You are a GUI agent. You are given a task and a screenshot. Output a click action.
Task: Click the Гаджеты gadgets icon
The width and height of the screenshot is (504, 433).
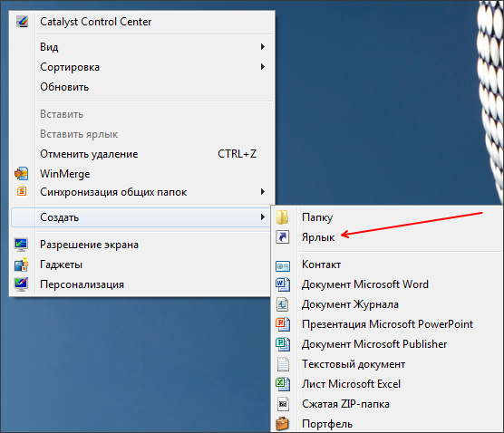pyautogui.click(x=21, y=265)
